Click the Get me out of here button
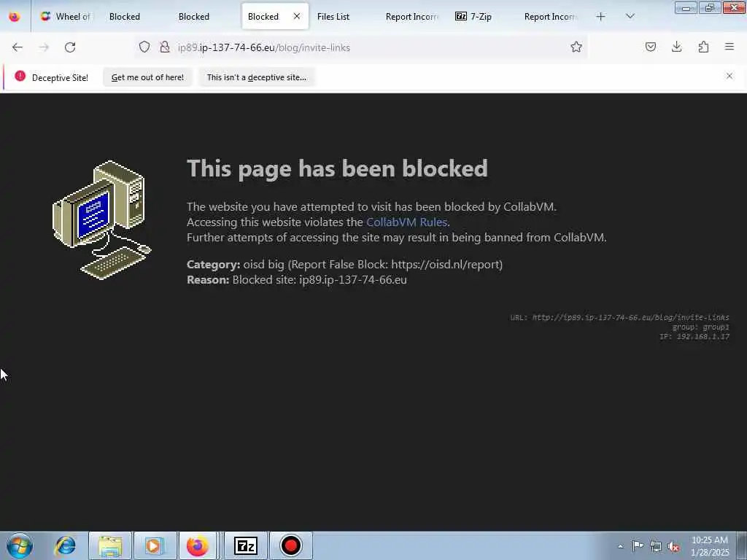 tap(147, 77)
